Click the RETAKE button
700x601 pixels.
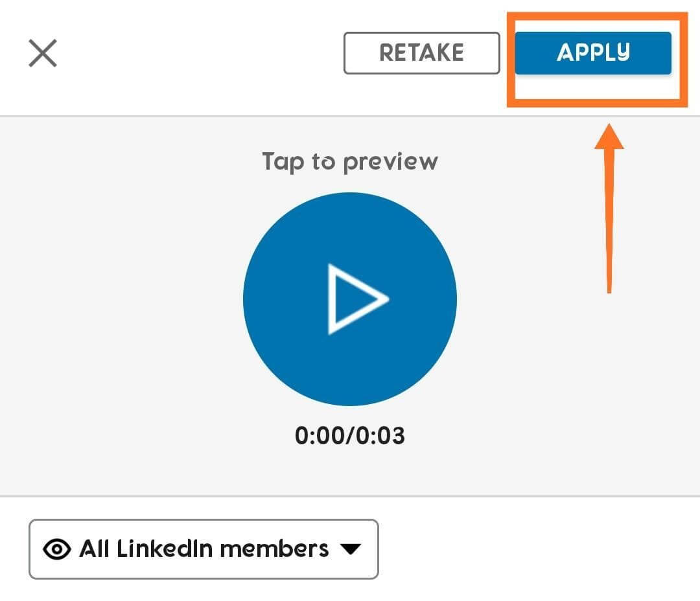click(x=421, y=53)
